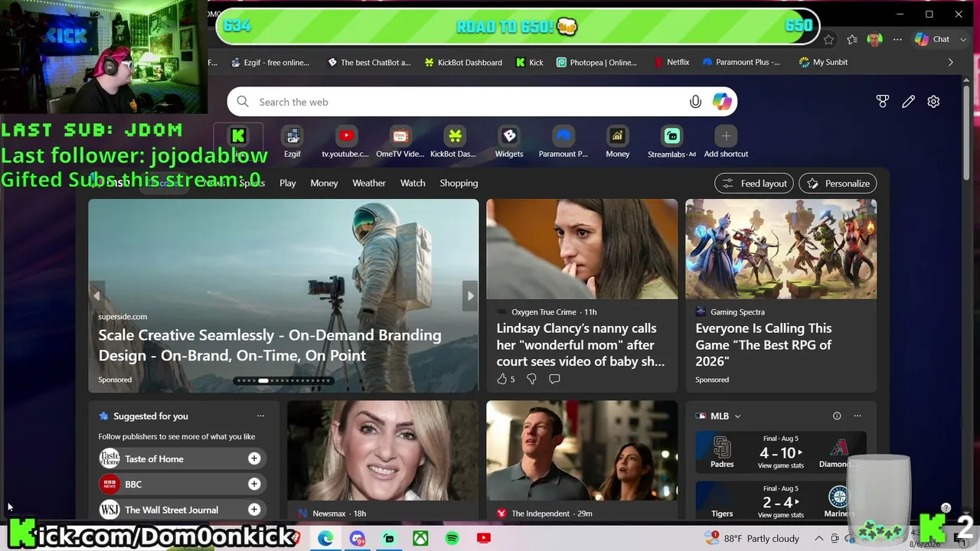Open the OmeTV Video shortcut tile

[400, 142]
